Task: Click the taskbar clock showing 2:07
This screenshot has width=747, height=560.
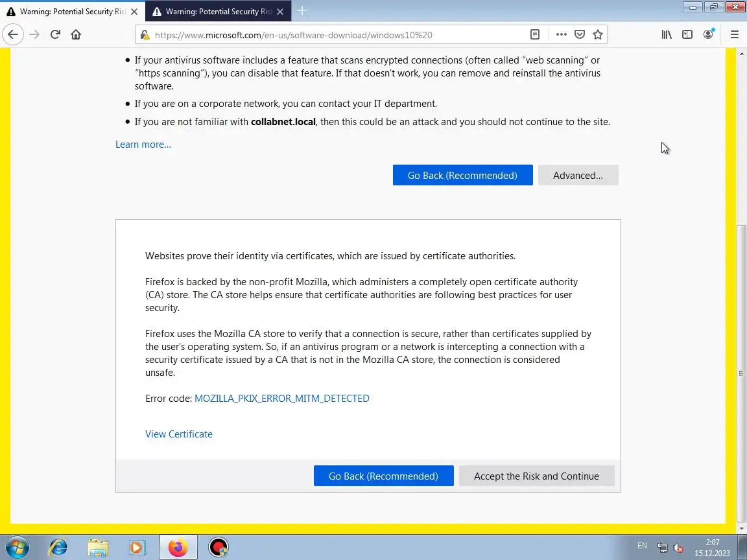Action: coord(712,548)
